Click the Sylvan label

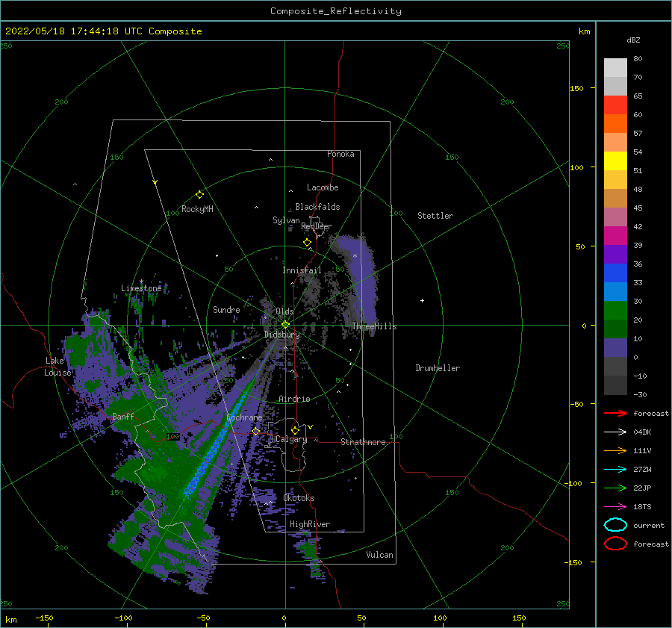(x=286, y=220)
